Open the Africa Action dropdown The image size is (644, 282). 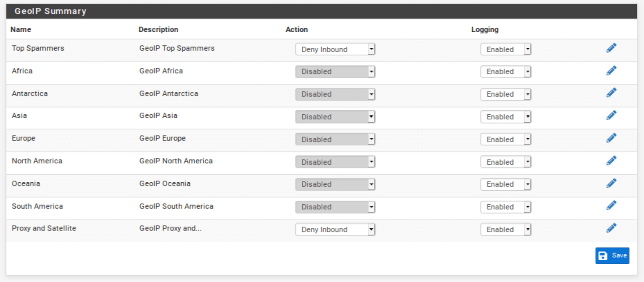pyautogui.click(x=335, y=72)
